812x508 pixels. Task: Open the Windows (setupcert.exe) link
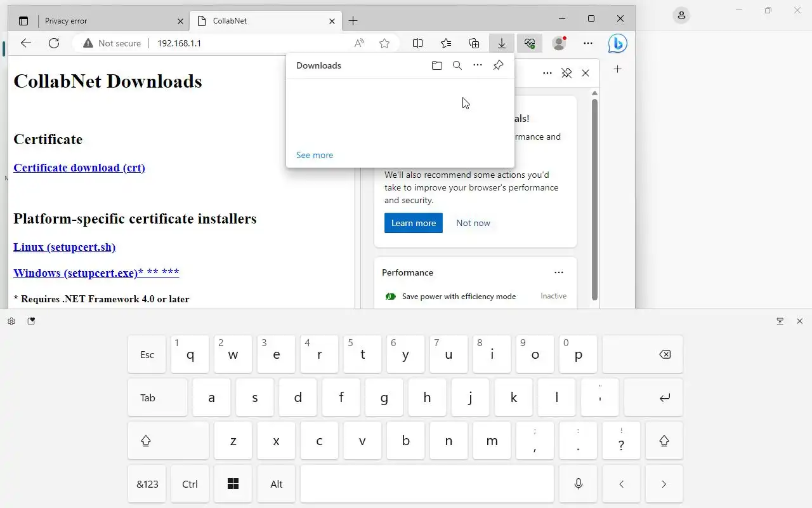click(x=96, y=273)
